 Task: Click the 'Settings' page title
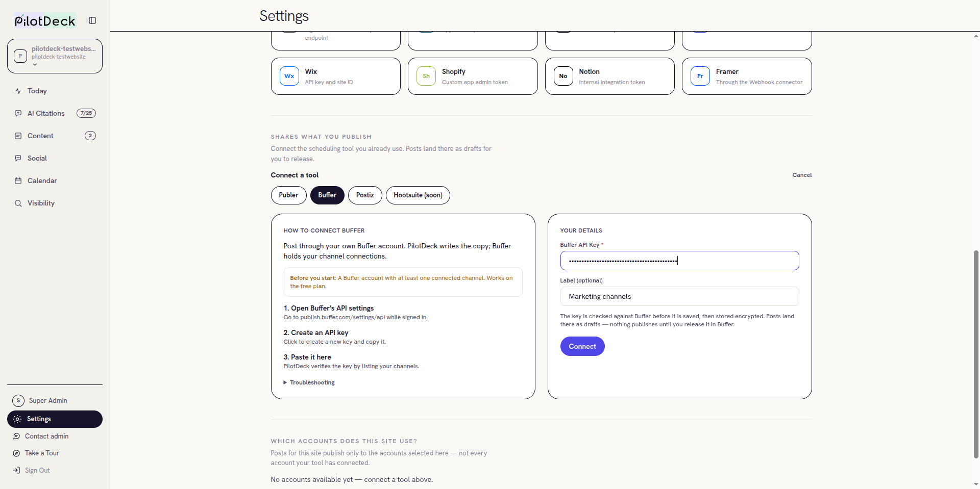(x=284, y=16)
